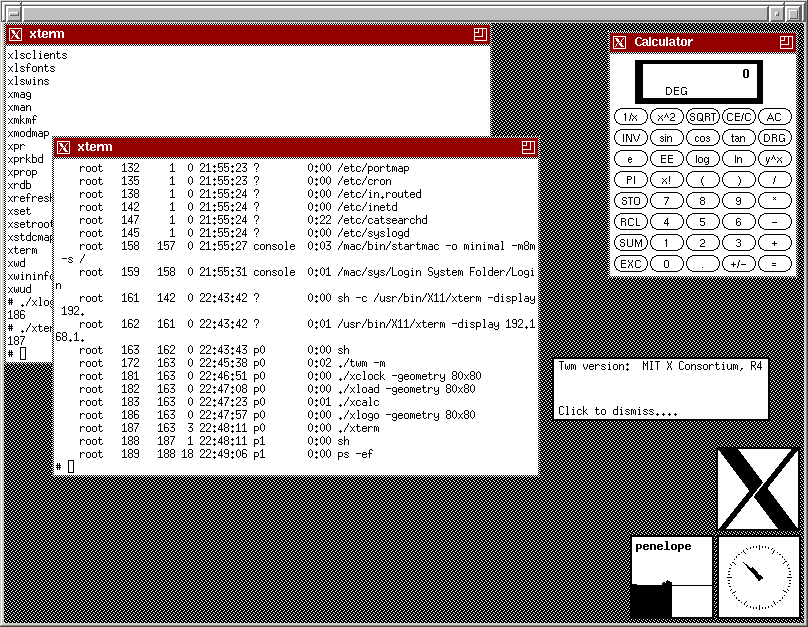Focus the shell prompt in the front xterm
Image resolution: width=808 pixels, height=627 pixels.
(70, 467)
